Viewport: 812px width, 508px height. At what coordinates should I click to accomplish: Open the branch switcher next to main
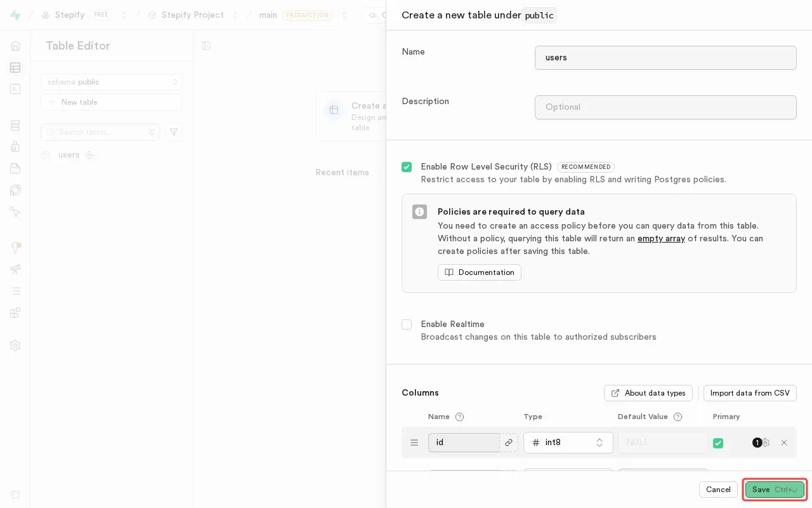click(344, 15)
